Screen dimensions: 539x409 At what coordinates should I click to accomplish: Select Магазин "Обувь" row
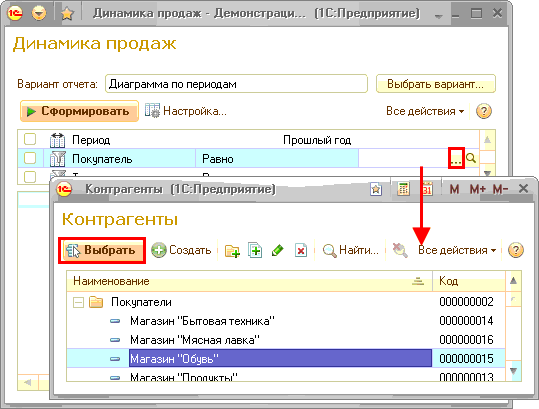tap(286, 358)
